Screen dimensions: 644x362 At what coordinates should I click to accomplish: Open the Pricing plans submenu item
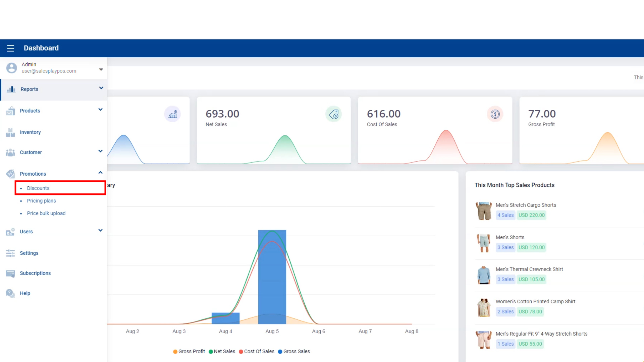42,201
